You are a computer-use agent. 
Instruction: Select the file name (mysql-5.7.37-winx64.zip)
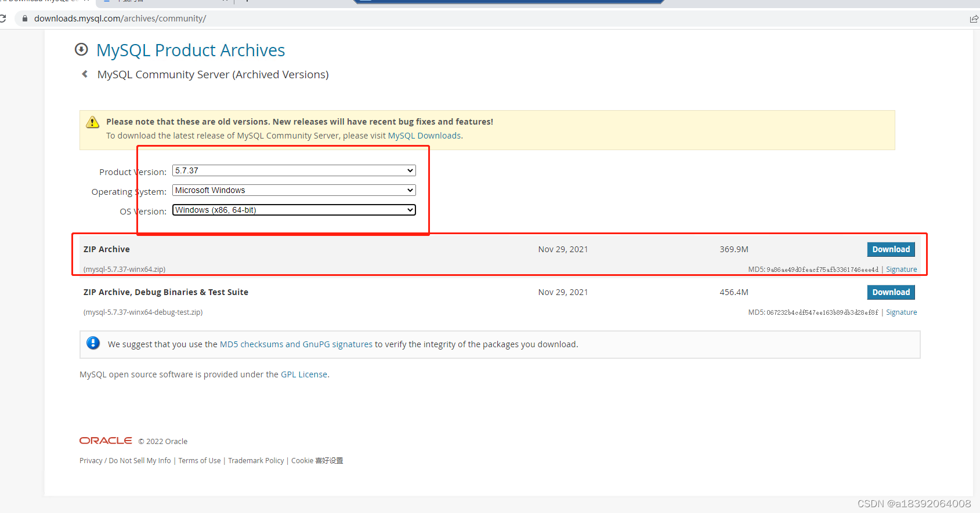tap(125, 270)
